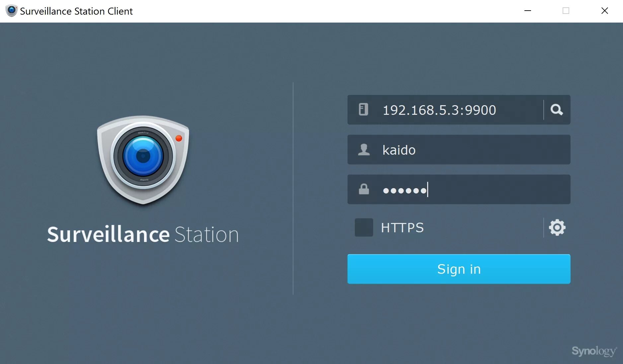
Task: Toggle HTTPS by clicking its label
Action: coord(402,228)
